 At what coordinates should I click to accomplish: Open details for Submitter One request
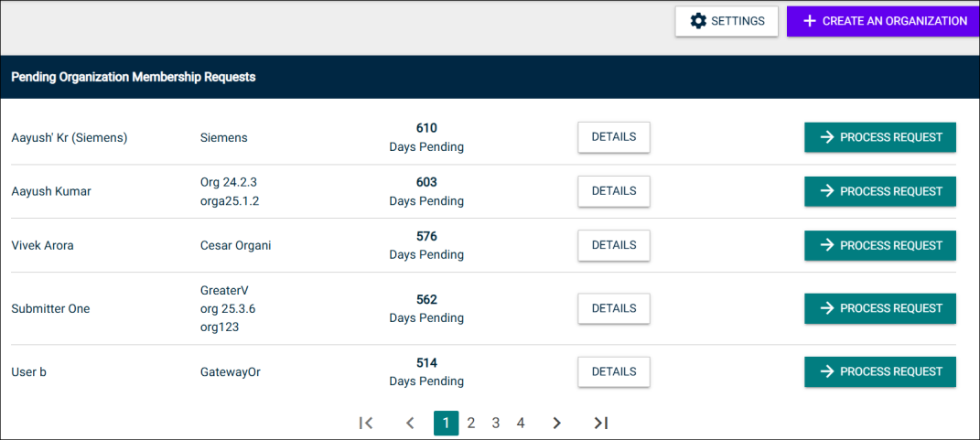[613, 308]
